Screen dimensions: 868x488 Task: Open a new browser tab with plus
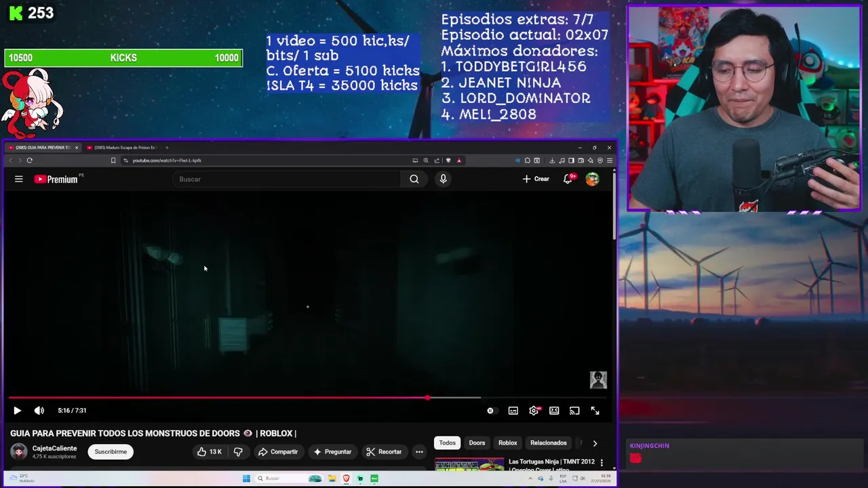(x=167, y=147)
